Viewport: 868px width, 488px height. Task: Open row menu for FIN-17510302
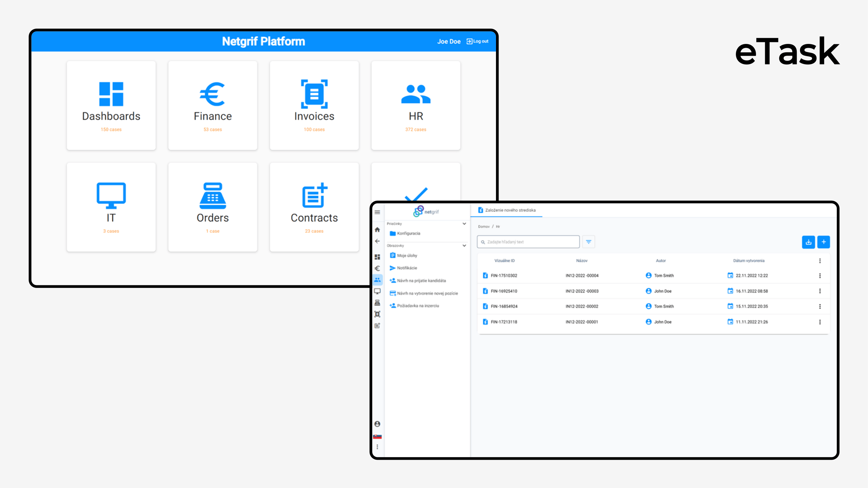pos(820,276)
